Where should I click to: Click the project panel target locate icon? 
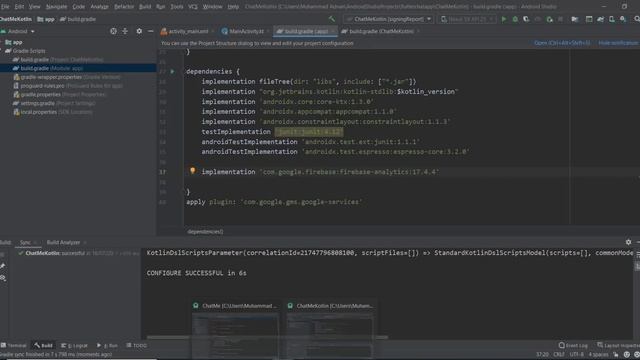click(113, 31)
